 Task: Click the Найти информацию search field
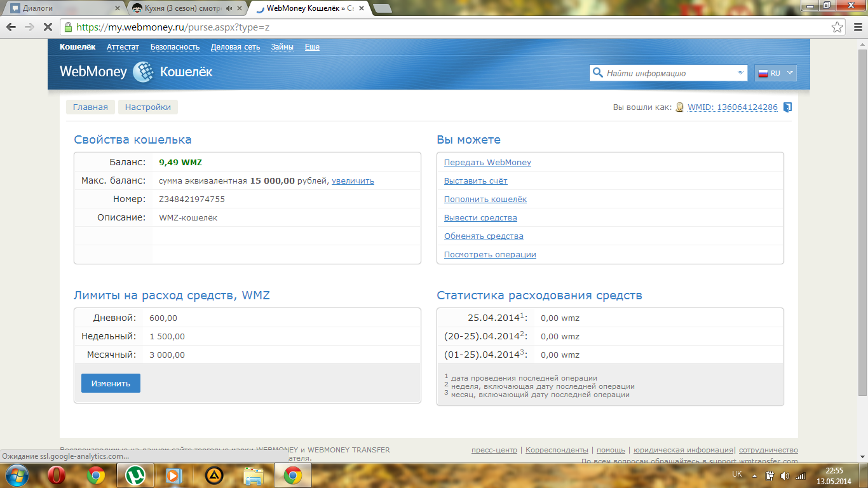(667, 73)
